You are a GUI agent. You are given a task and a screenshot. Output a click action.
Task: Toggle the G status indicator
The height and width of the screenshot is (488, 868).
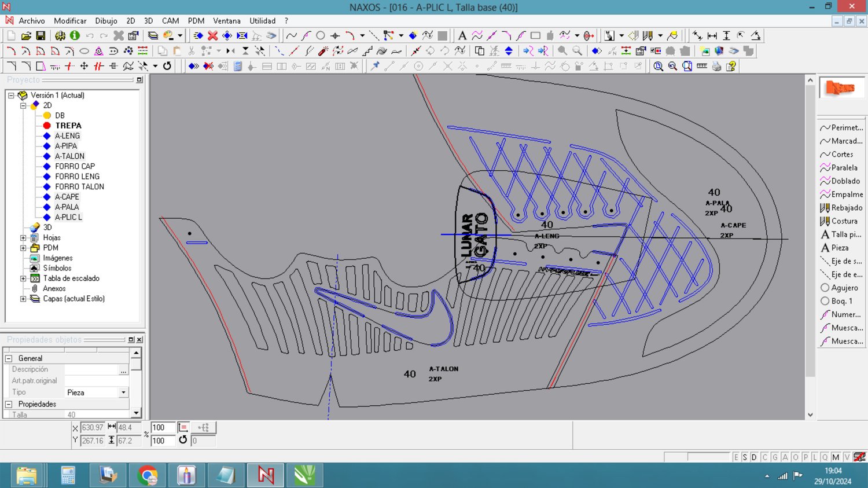[775, 457]
